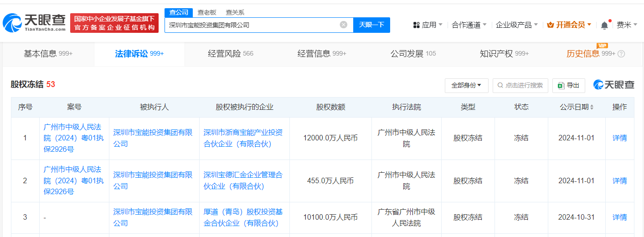Click the 开通会员 crown VIP button
Image resolution: width=644 pixels, height=237 pixels.
point(569,25)
